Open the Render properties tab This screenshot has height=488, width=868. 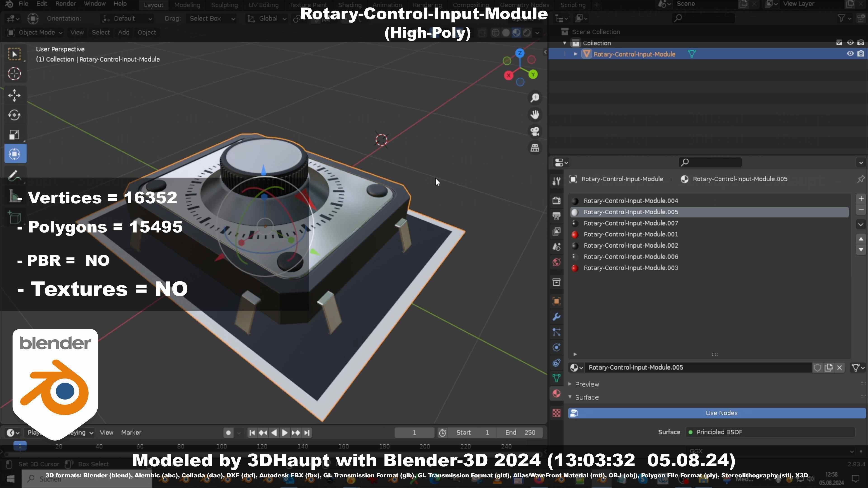(557, 200)
